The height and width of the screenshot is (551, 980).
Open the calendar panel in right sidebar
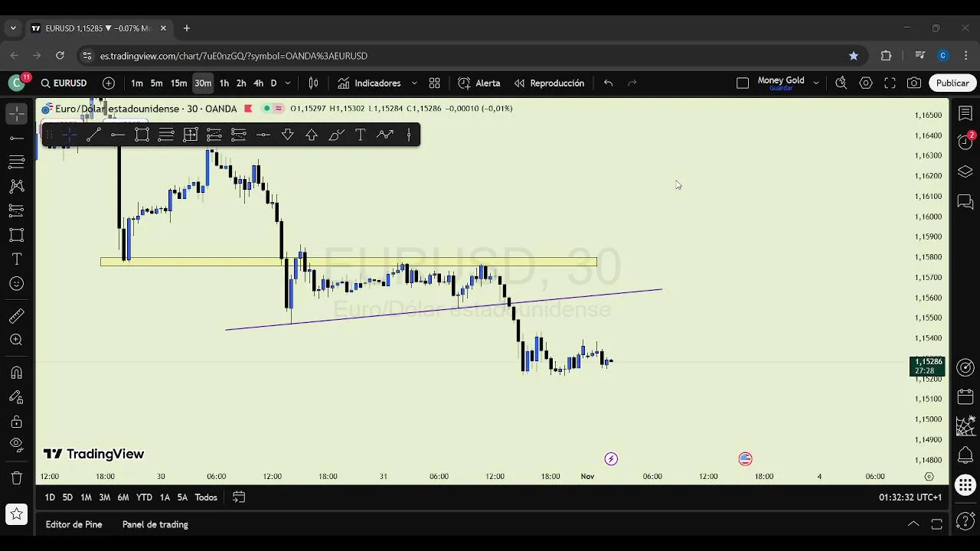click(x=965, y=397)
